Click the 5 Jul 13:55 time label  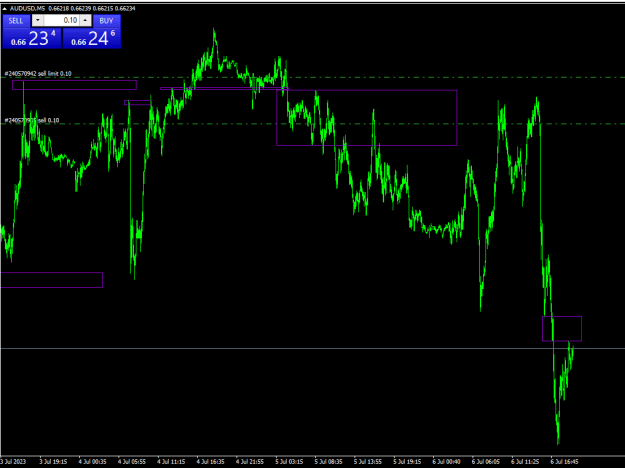point(368,462)
